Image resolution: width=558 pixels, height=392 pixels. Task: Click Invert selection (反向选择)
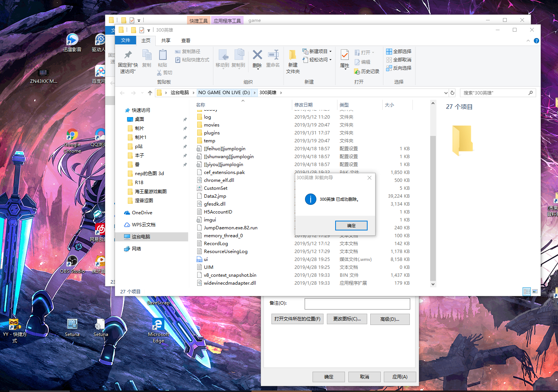[399, 68]
